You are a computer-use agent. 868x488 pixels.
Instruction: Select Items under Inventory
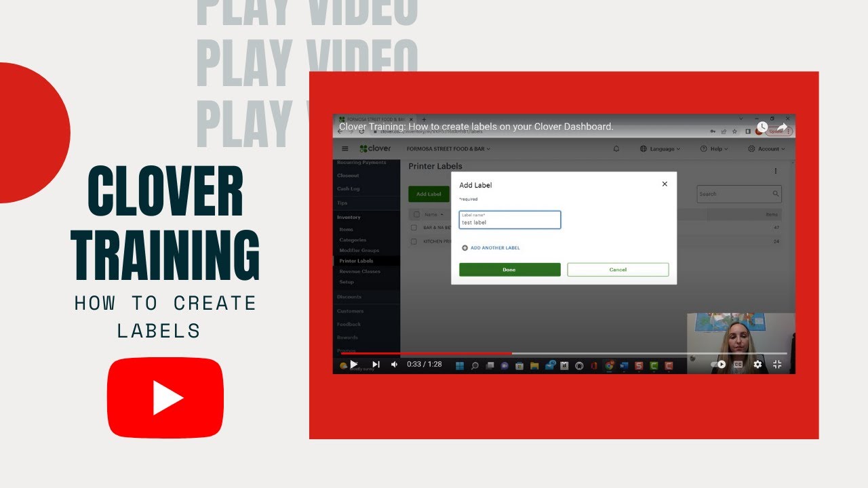coord(347,229)
